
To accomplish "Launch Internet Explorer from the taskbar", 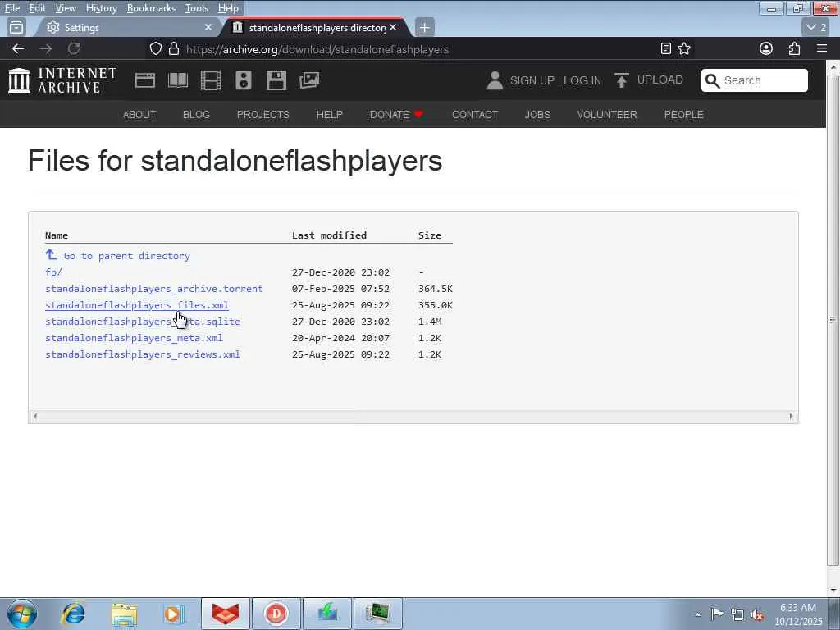I will coord(73,614).
